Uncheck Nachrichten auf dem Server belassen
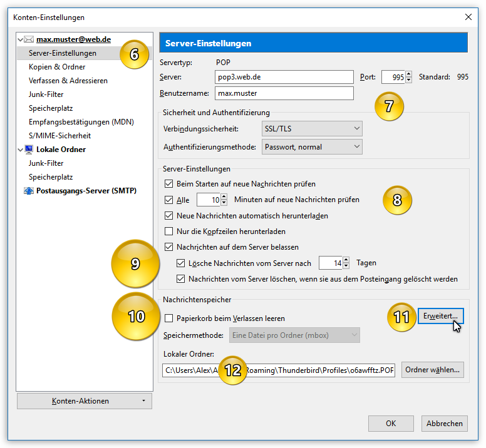486x448 pixels. [168, 247]
